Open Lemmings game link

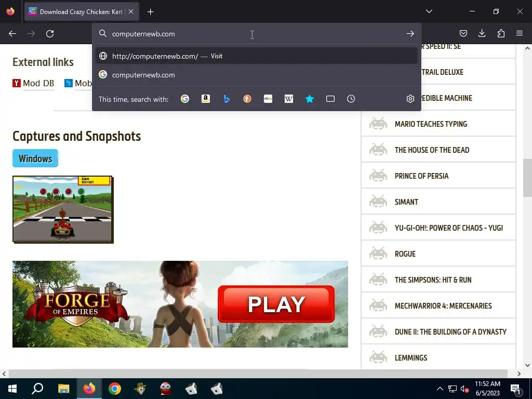coord(410,358)
